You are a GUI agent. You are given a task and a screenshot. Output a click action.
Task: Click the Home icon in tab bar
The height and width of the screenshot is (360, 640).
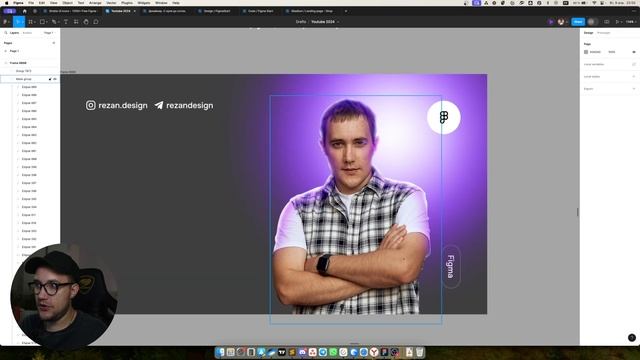tap(24, 11)
